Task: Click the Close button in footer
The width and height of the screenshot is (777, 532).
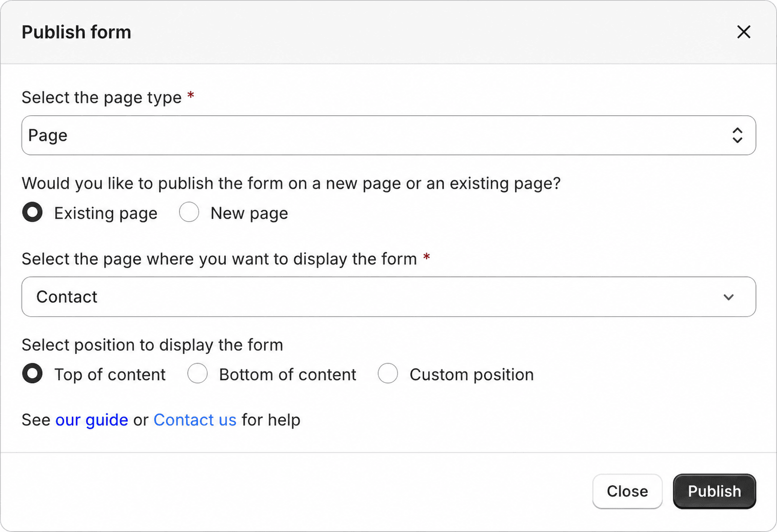Action: pos(627,491)
